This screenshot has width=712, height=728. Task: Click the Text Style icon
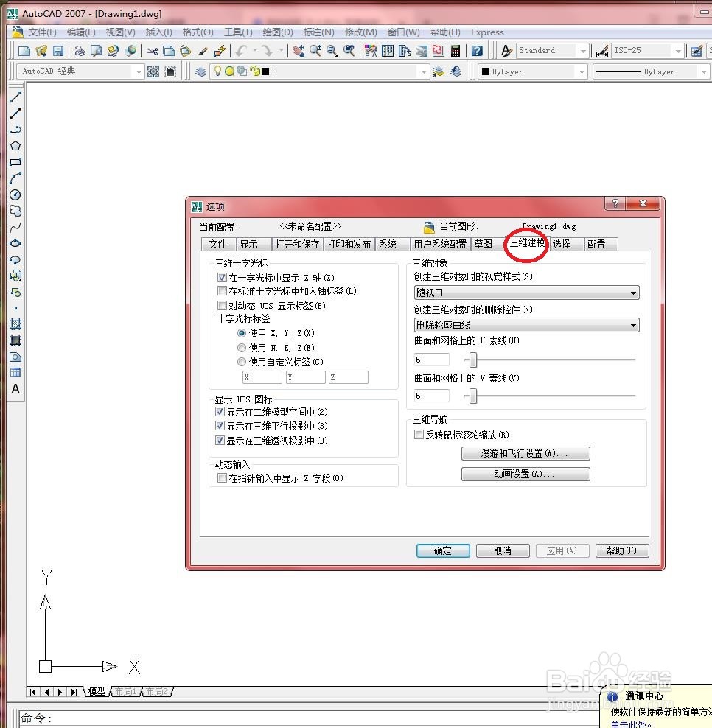[x=506, y=51]
